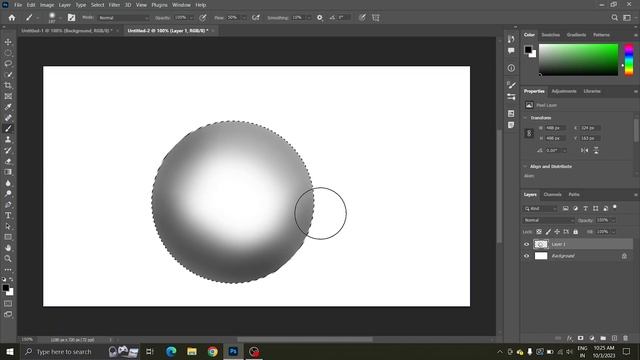Collapse the Transform section
Image resolution: width=640 pixels, height=360 pixels.
tap(525, 118)
